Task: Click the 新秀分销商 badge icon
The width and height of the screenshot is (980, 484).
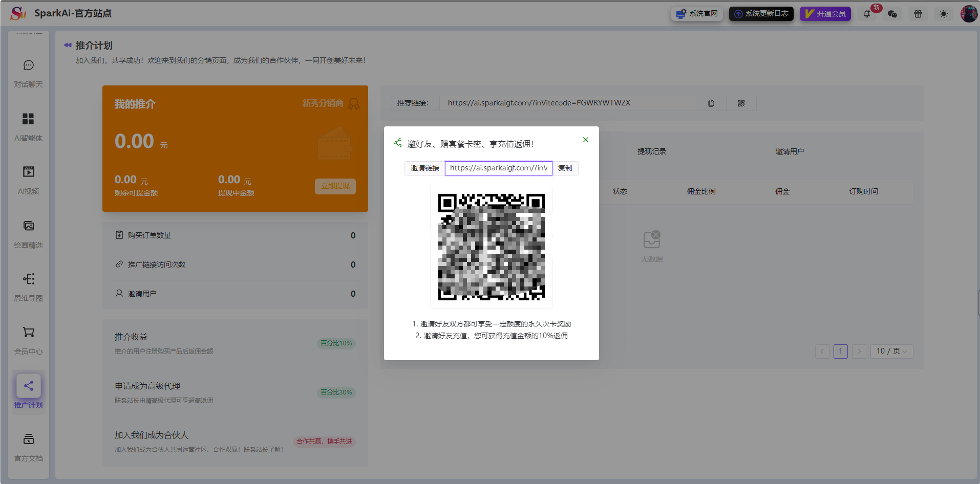Action: pos(354,104)
